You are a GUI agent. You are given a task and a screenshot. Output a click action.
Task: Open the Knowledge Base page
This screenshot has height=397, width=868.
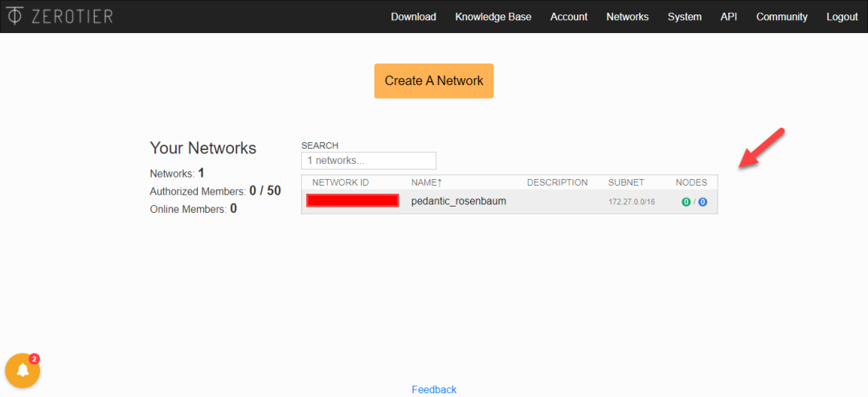coord(493,17)
